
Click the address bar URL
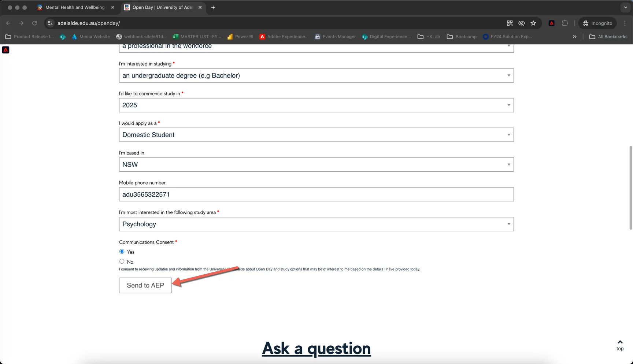[x=89, y=23]
